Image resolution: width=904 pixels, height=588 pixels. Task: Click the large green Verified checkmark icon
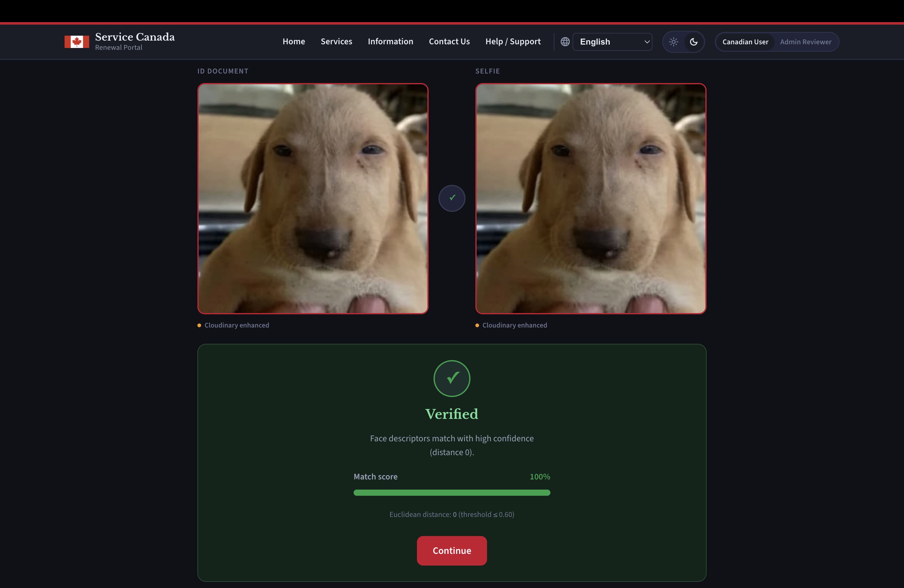tap(452, 378)
